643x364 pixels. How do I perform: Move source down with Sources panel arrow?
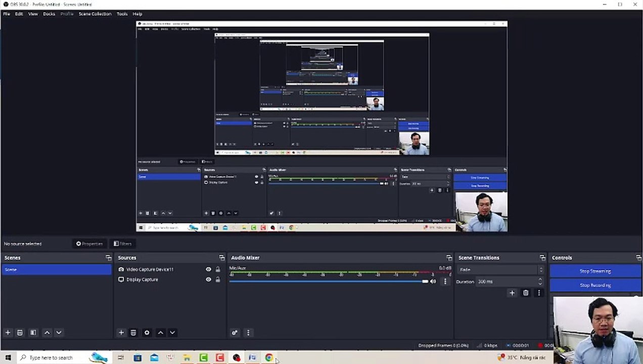(172, 333)
